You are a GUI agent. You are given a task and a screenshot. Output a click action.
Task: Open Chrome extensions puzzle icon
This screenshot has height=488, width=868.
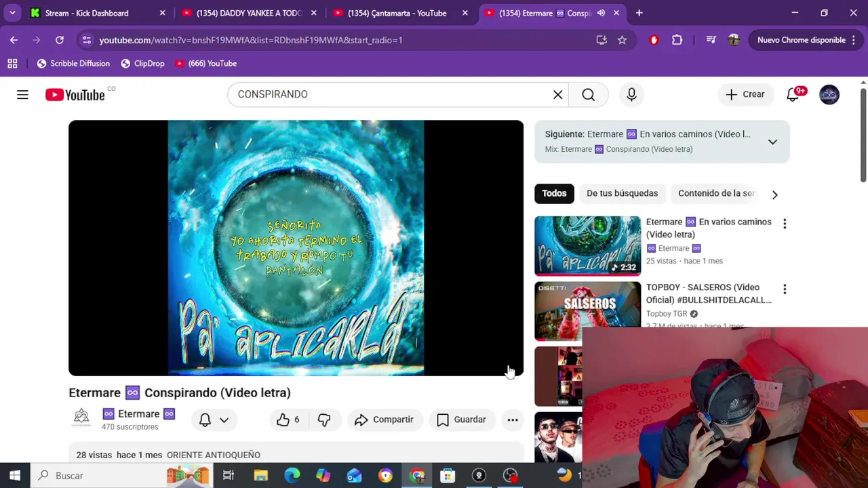677,40
